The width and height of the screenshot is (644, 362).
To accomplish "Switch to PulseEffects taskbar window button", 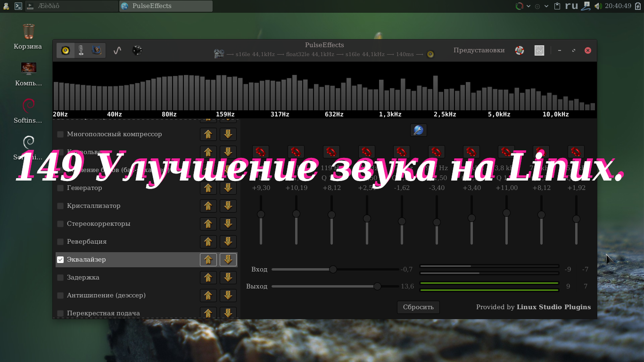I will point(166,6).
